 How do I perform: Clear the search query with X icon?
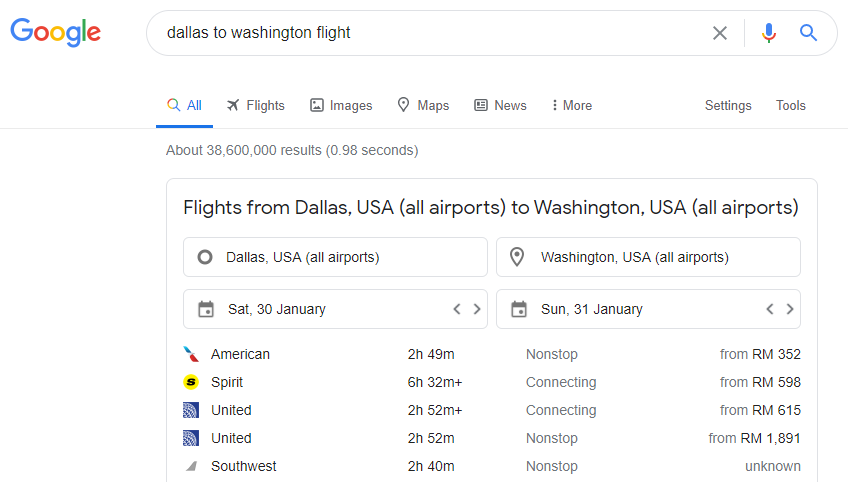point(720,33)
